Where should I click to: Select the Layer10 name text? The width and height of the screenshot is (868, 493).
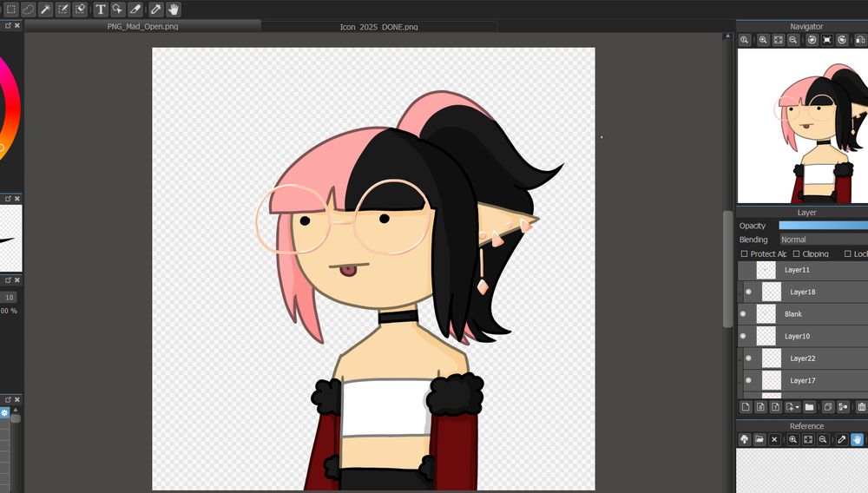(797, 336)
